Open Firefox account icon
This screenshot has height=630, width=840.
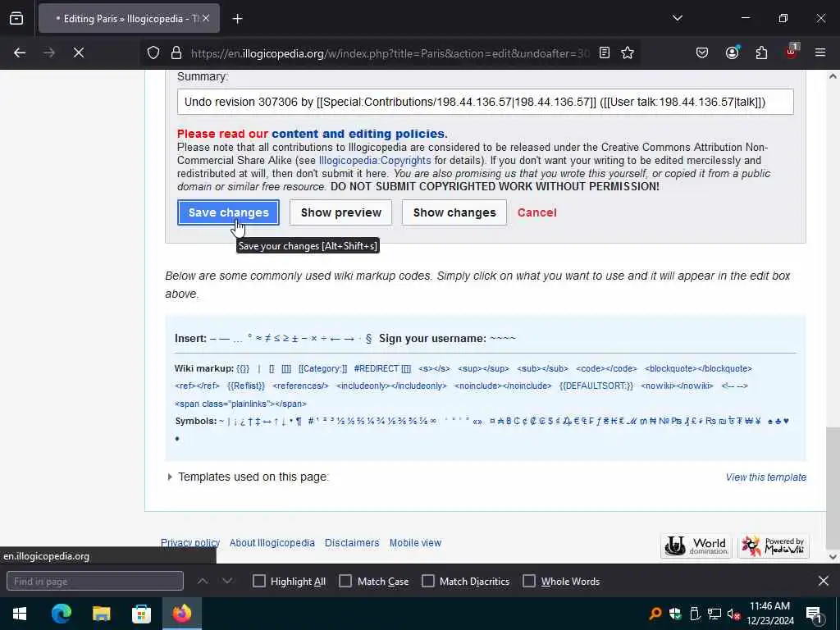pyautogui.click(x=732, y=52)
